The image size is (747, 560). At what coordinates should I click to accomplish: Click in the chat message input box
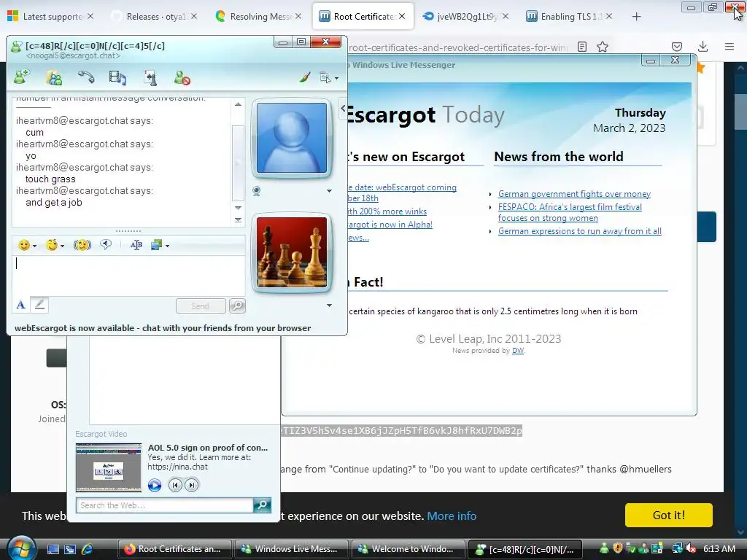(128, 275)
